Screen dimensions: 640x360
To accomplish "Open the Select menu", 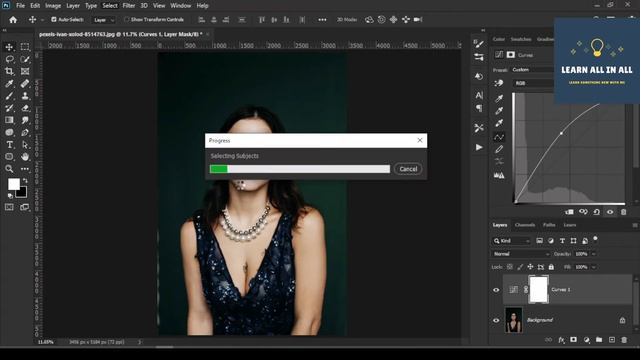I will [109, 6].
